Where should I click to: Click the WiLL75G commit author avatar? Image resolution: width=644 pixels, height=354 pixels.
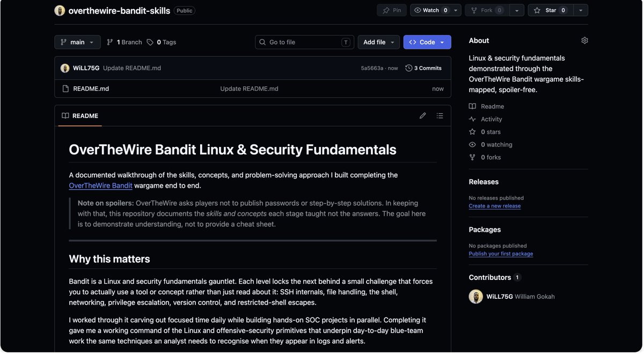coord(65,68)
